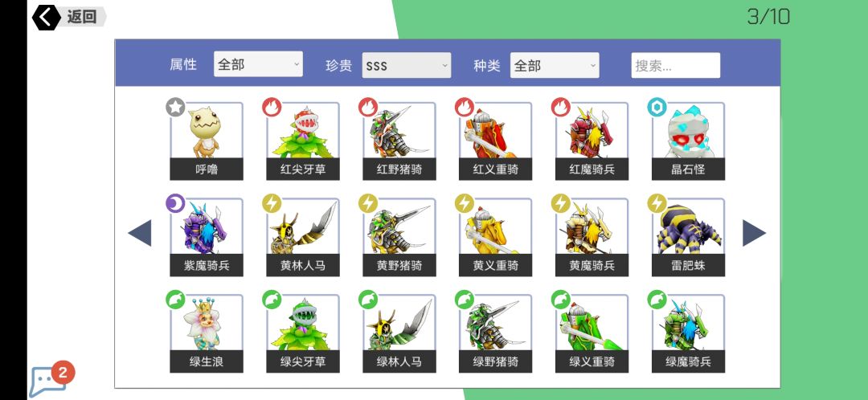The image size is (868, 400).
Task: Go back using the 返回 arrow icon
Action: click(x=47, y=17)
